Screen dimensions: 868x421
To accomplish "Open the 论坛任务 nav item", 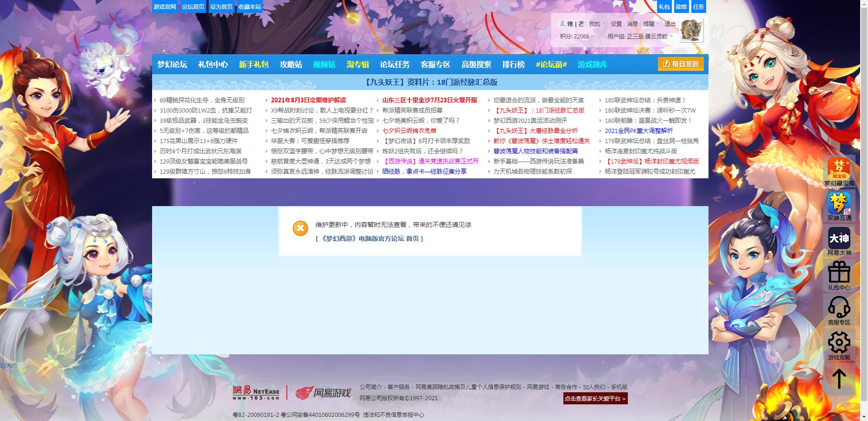I will pyautogui.click(x=395, y=64).
